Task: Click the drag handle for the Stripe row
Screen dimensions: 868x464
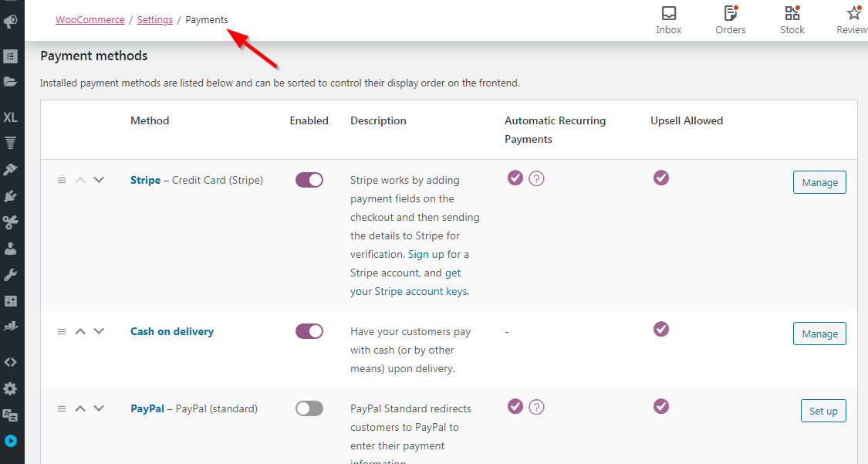Action: coord(62,181)
